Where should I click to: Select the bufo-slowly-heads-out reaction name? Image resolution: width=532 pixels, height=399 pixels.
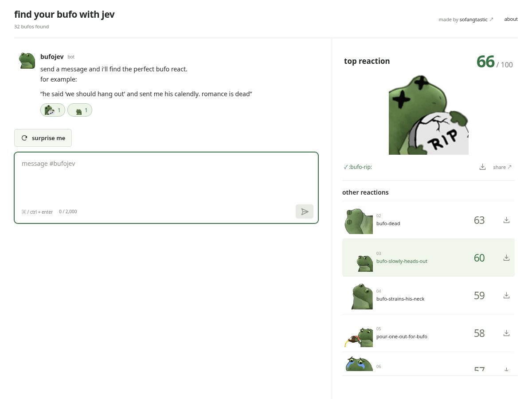[x=402, y=261]
